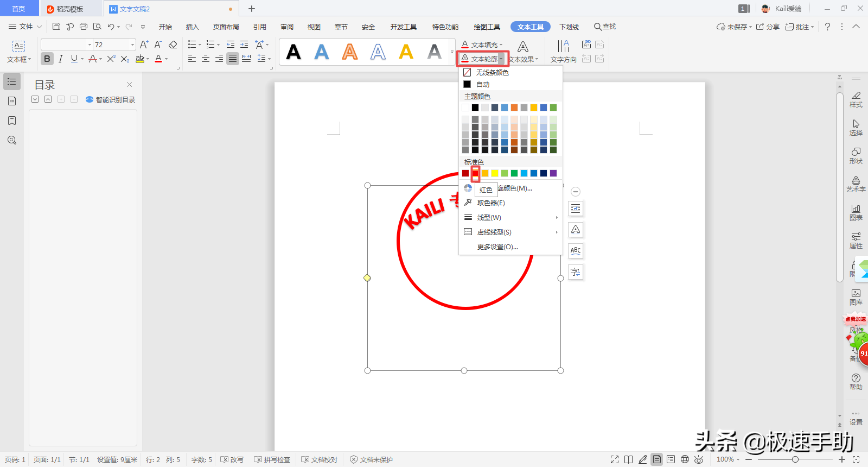
Task: Open 样式 styles pane in right sidebar
Action: (x=856, y=99)
